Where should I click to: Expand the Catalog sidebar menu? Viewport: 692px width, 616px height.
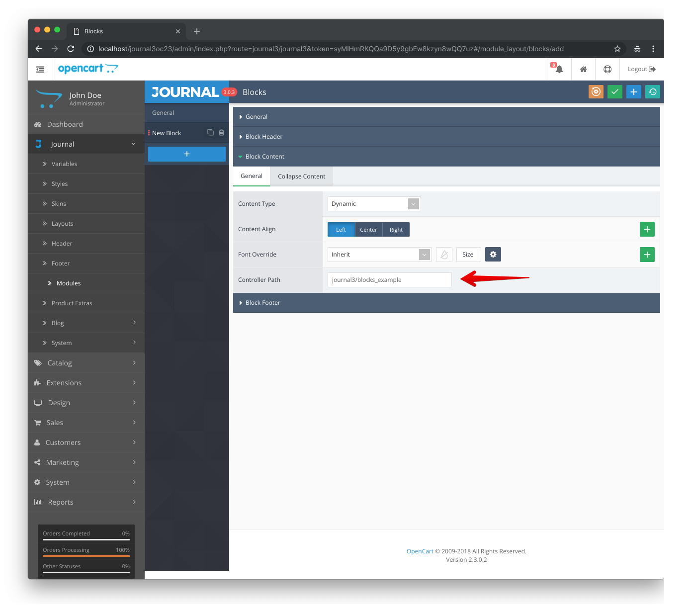pos(86,363)
